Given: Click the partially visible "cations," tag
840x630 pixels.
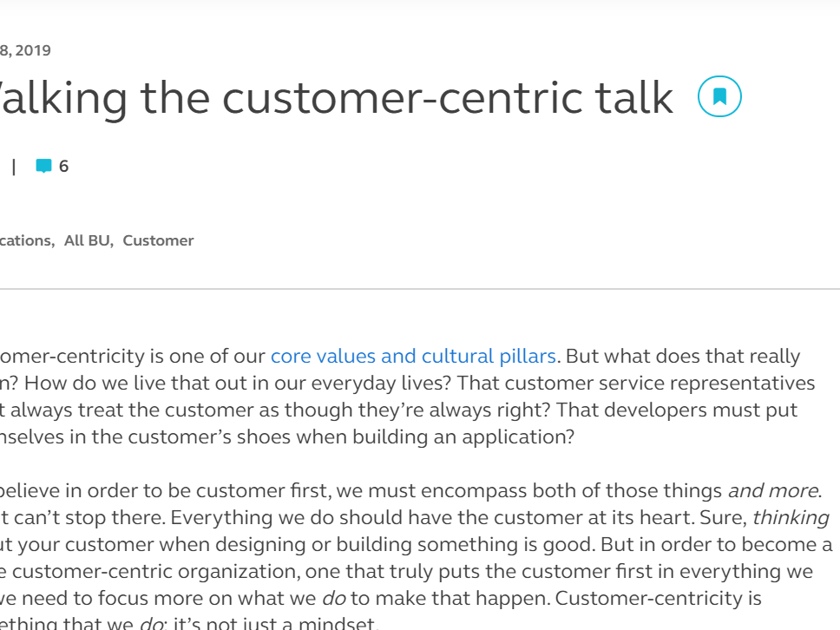Looking at the screenshot, I should [27, 240].
